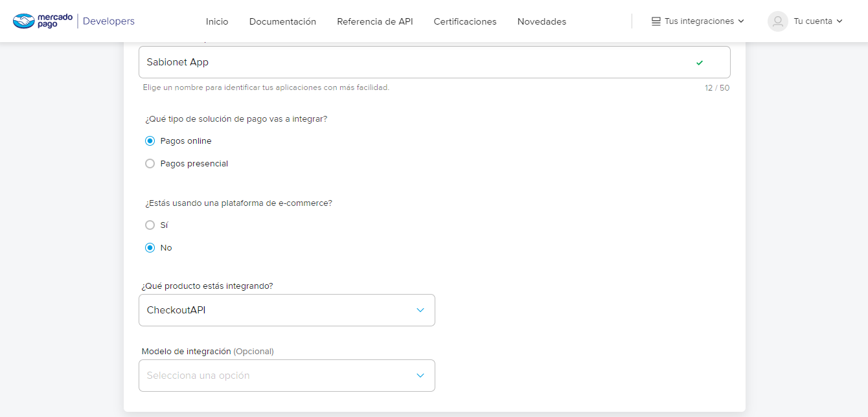Click the account avatar icon
This screenshot has height=417, width=868.
[x=777, y=21]
